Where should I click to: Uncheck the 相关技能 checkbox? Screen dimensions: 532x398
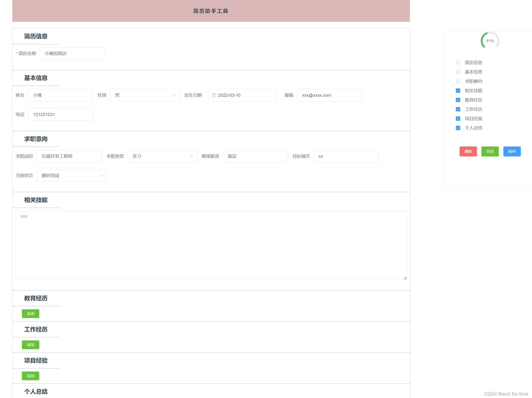click(458, 91)
